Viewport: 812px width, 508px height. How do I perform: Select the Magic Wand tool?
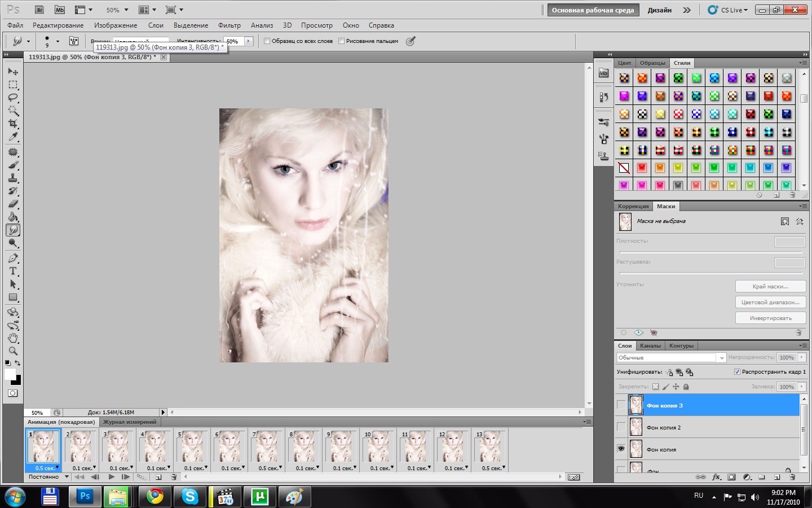13,111
